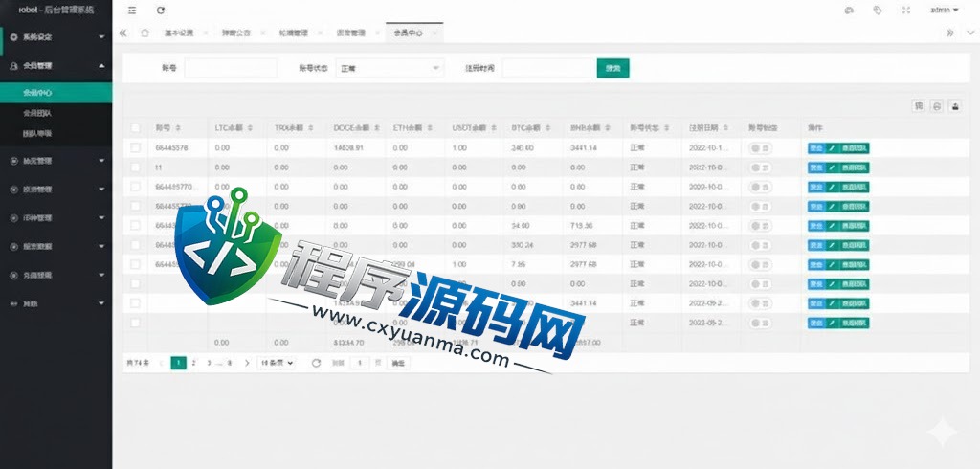Go to page 8 in pagination
The height and width of the screenshot is (469, 980).
[x=230, y=363]
